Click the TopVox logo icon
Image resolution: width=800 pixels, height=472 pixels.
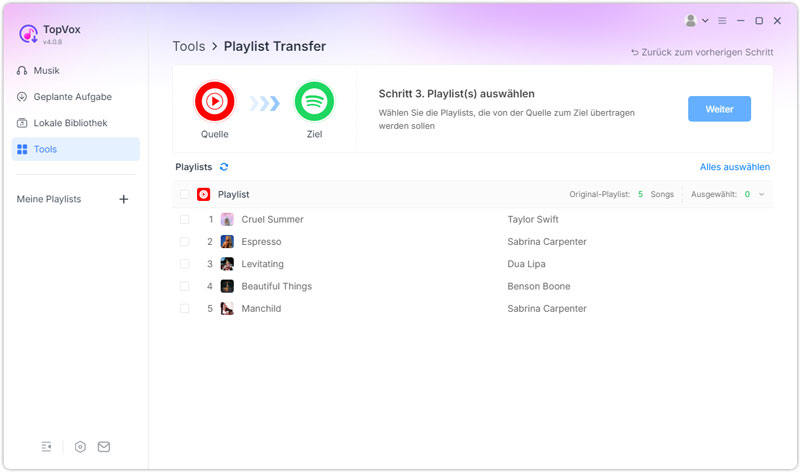(28, 34)
